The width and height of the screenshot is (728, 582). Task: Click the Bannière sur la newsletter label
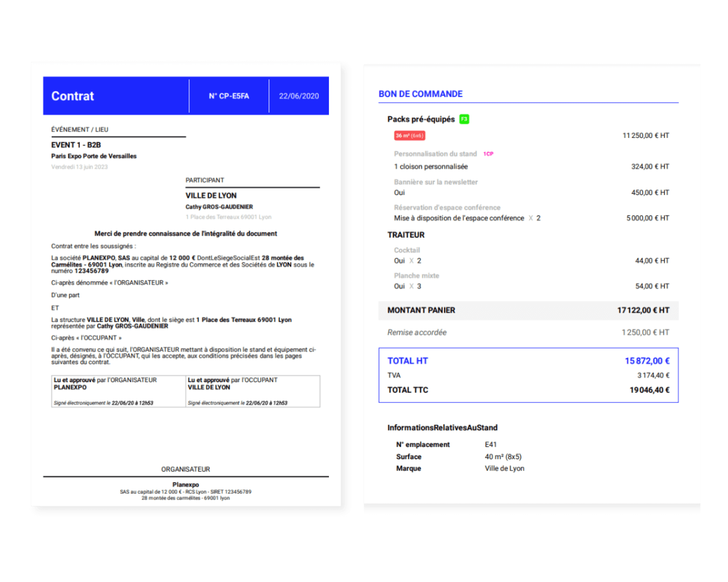436,182
